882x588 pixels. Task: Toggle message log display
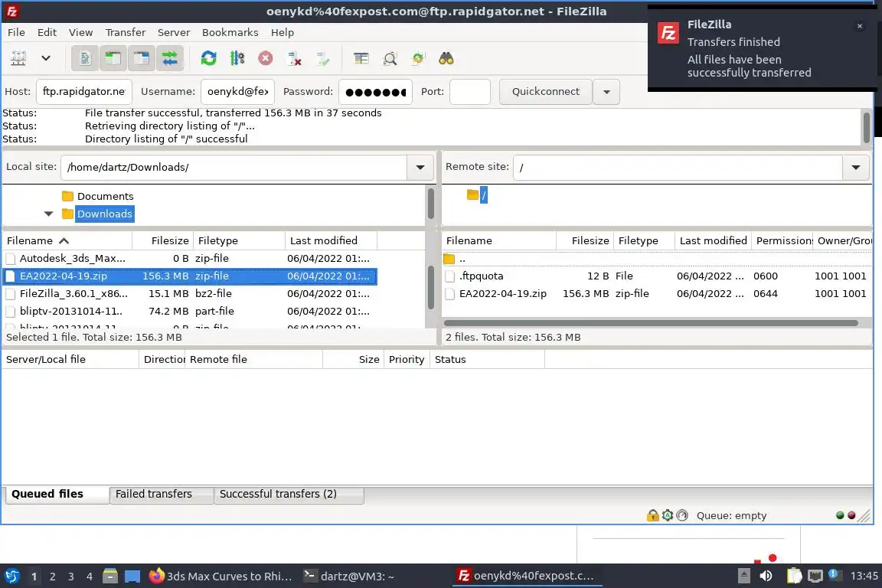coord(85,58)
